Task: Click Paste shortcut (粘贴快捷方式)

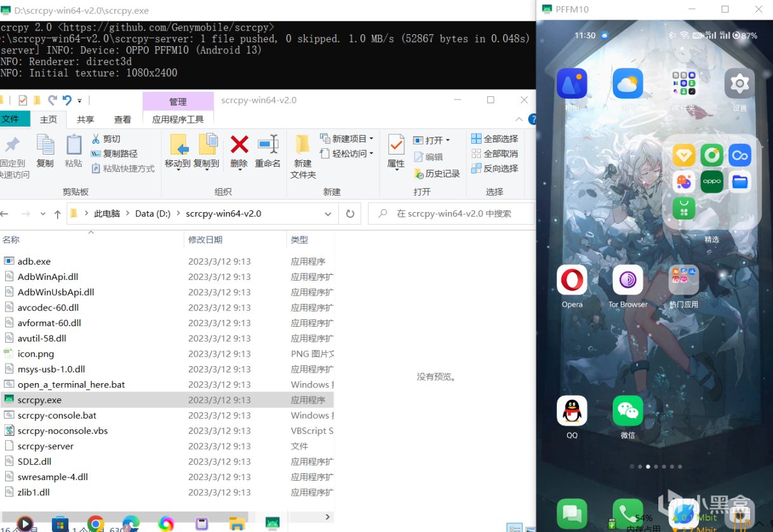Action: point(123,168)
